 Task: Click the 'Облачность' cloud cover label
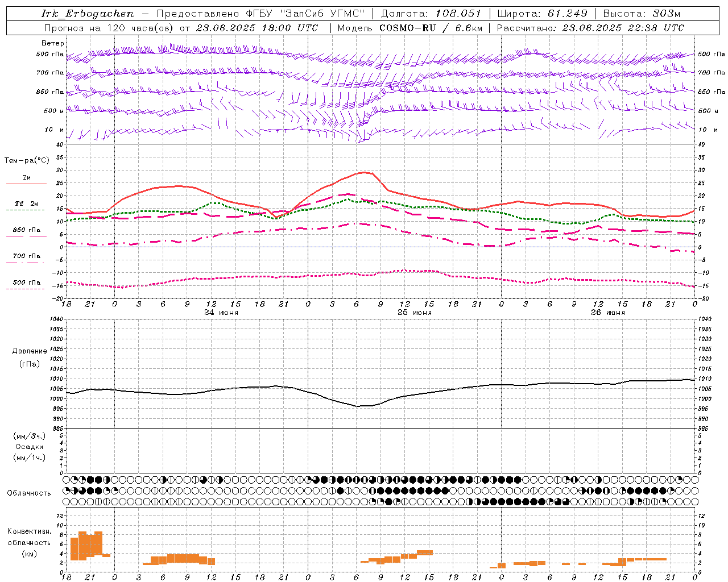29,493
